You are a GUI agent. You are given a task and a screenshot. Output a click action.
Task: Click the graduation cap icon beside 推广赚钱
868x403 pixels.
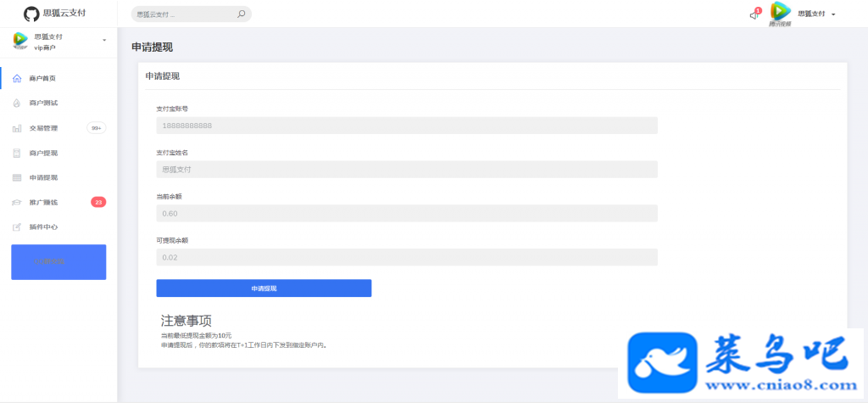point(17,202)
